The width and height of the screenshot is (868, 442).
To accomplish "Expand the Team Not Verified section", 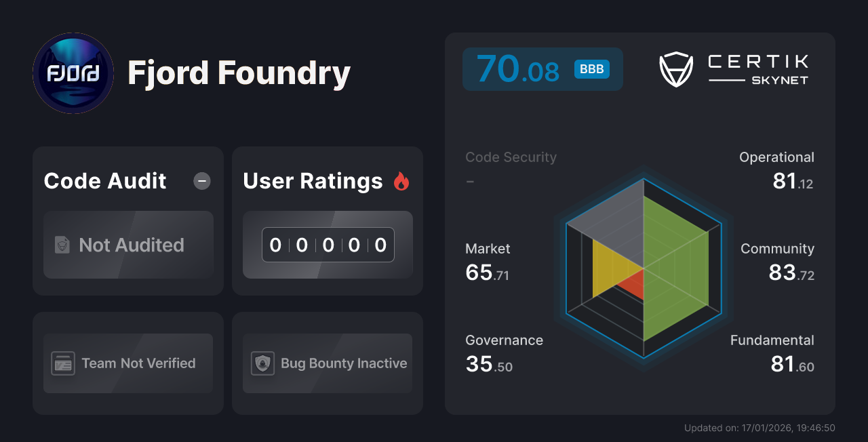I will coord(128,363).
